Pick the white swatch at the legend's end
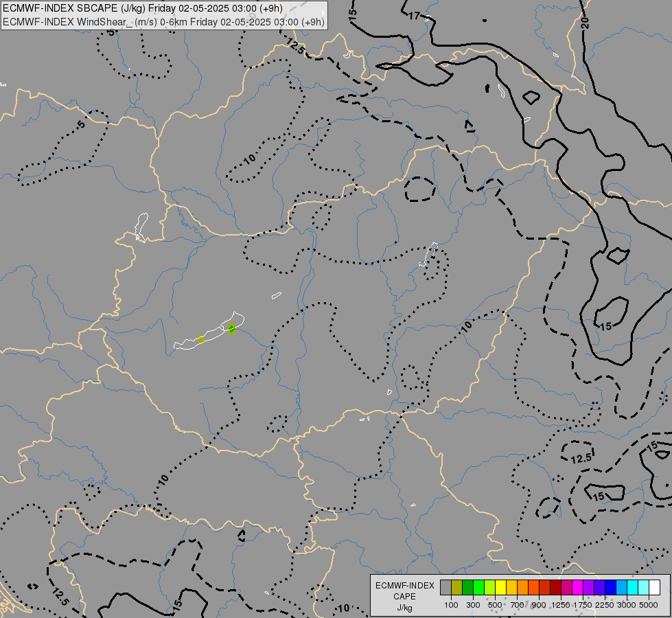Screen dimensions: 672x618 [x=654, y=588]
